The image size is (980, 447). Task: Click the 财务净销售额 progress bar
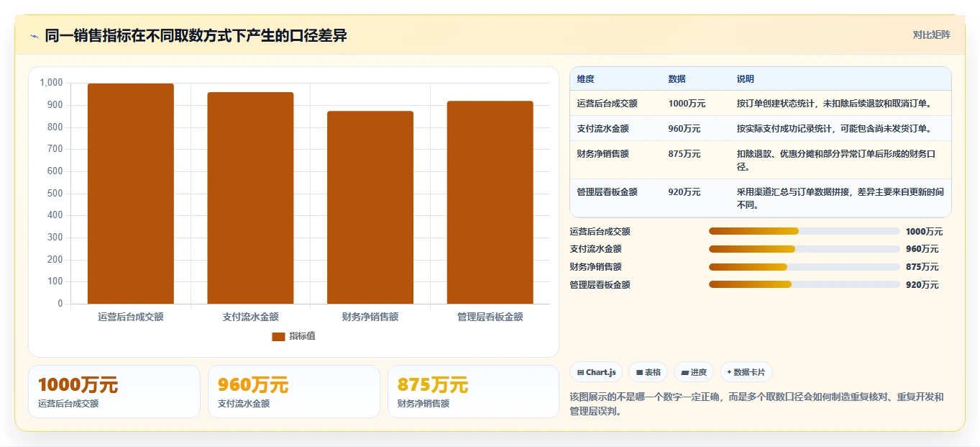point(804,266)
